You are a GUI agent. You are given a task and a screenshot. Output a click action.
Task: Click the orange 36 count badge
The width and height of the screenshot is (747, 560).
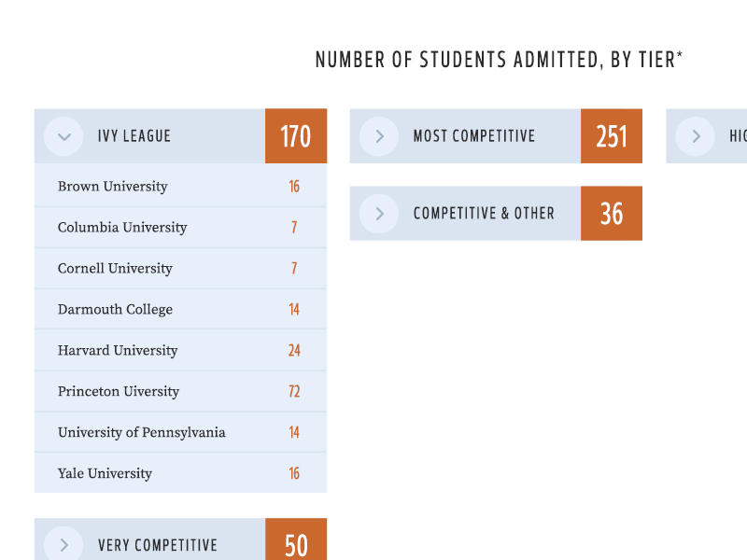pyautogui.click(x=612, y=214)
